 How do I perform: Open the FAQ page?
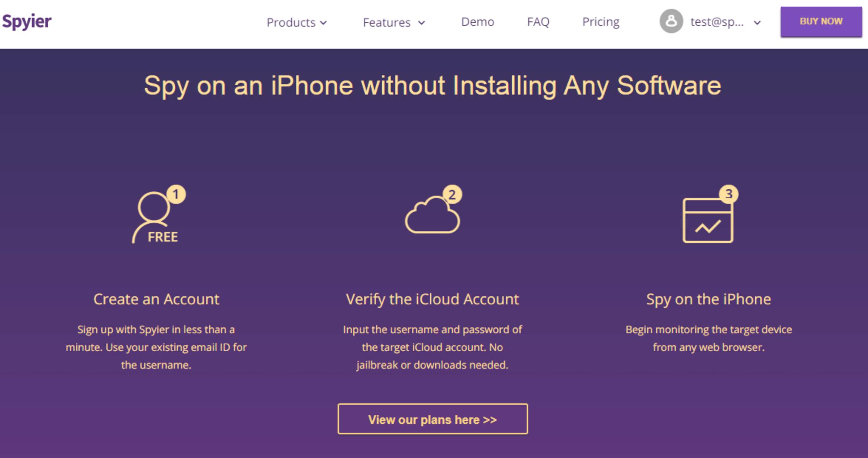[538, 22]
